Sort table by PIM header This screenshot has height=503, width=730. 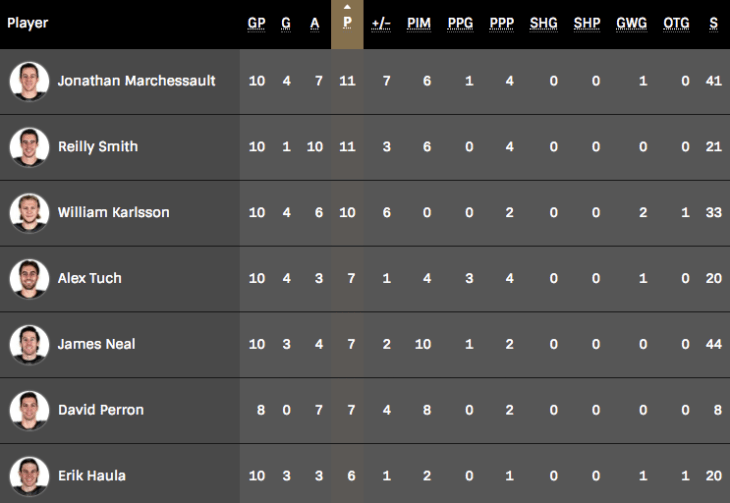coord(419,23)
